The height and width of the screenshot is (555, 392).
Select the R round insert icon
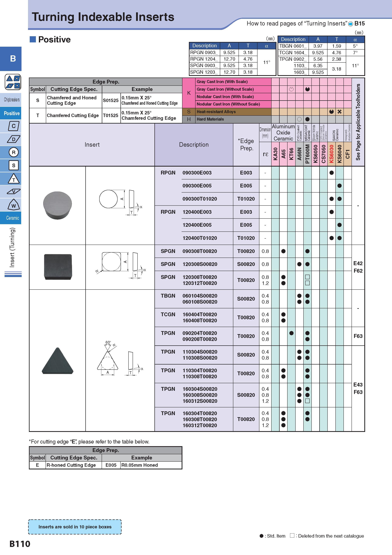click(14, 152)
